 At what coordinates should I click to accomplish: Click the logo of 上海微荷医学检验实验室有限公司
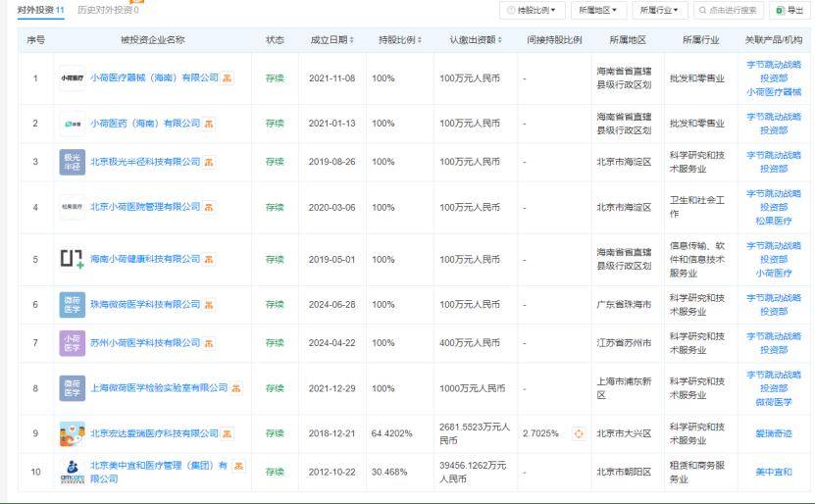tap(73, 388)
